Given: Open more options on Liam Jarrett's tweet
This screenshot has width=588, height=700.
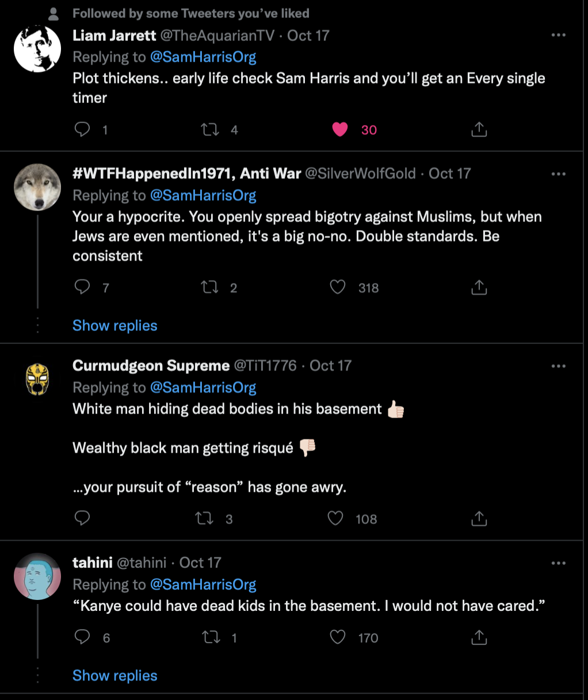Looking at the screenshot, I should 558,35.
